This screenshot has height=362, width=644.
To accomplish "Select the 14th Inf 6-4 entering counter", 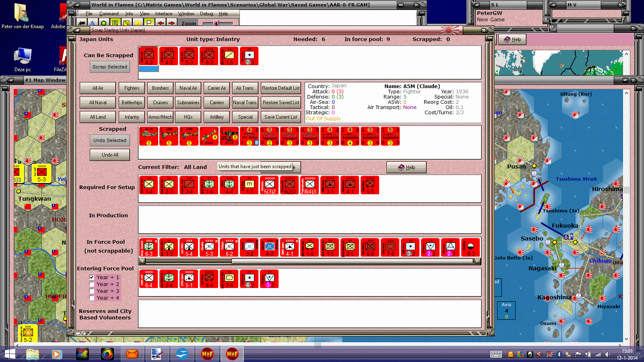I will pyautogui.click(x=149, y=279).
